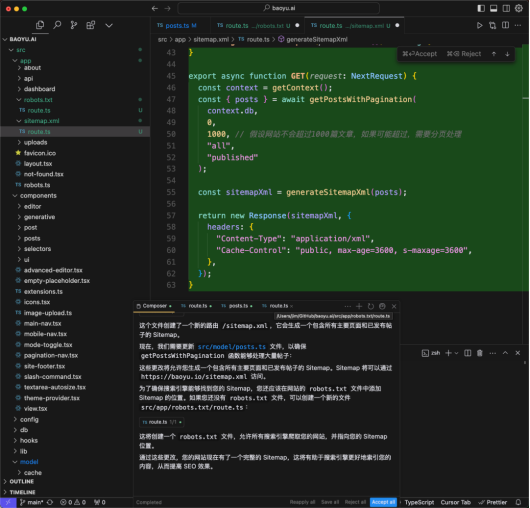Click the Accept all button
Screen dimensions: 530x508
click(x=383, y=502)
